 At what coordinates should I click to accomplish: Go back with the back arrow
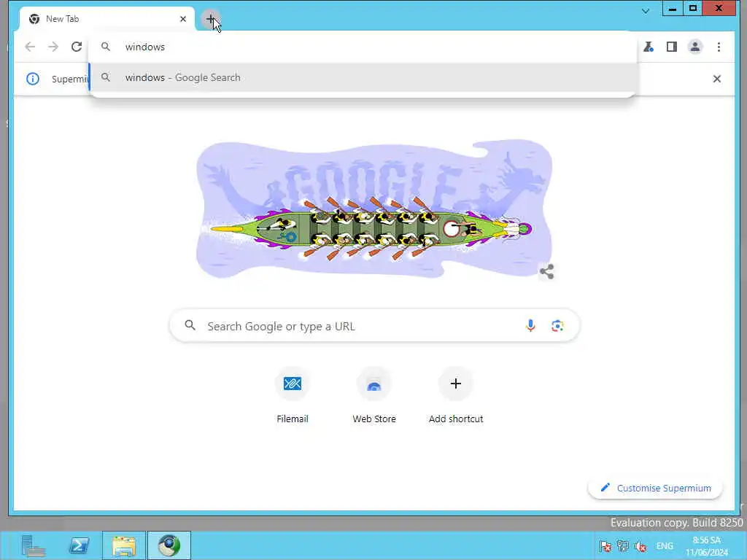point(30,47)
